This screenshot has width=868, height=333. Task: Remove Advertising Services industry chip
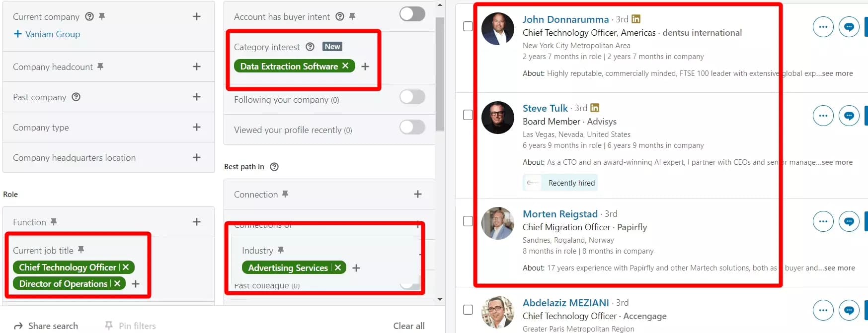(x=338, y=267)
